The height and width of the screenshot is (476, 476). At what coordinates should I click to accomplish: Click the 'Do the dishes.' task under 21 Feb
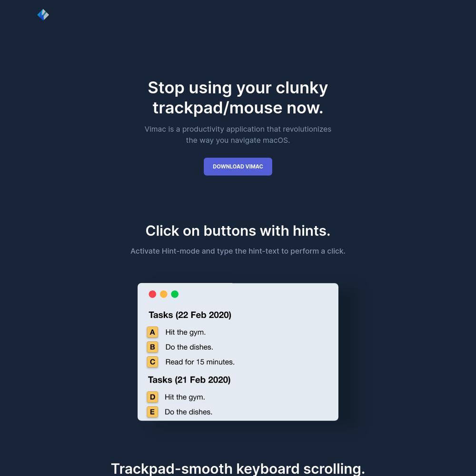(188, 412)
